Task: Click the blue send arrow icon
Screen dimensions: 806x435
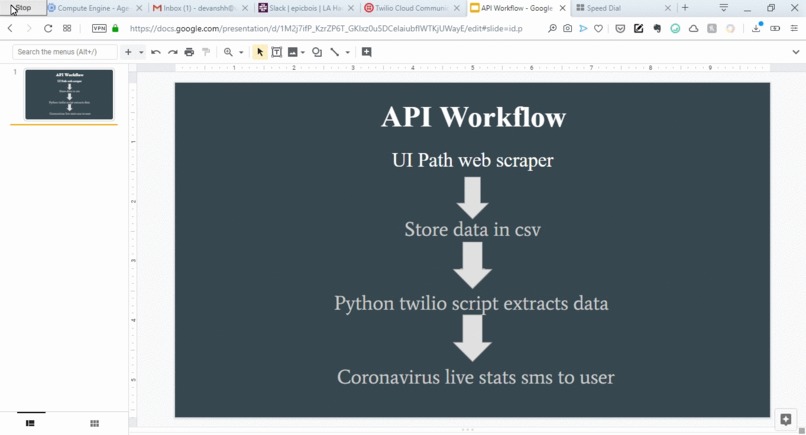Action: [583, 28]
